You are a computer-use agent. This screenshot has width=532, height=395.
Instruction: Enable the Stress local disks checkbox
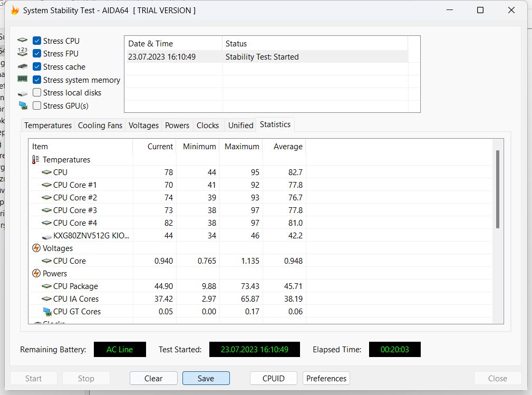pyautogui.click(x=37, y=93)
